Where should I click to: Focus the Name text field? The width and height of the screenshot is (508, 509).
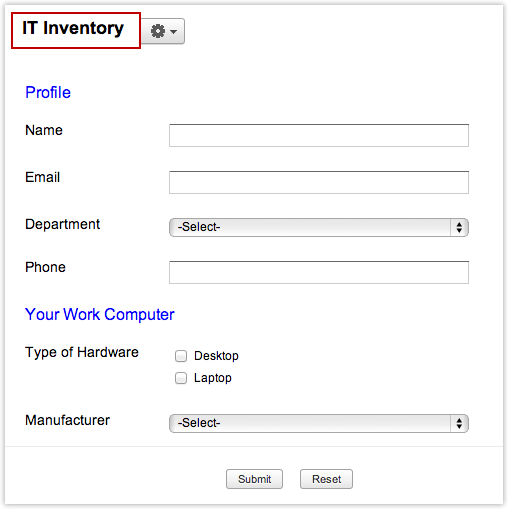tap(319, 135)
